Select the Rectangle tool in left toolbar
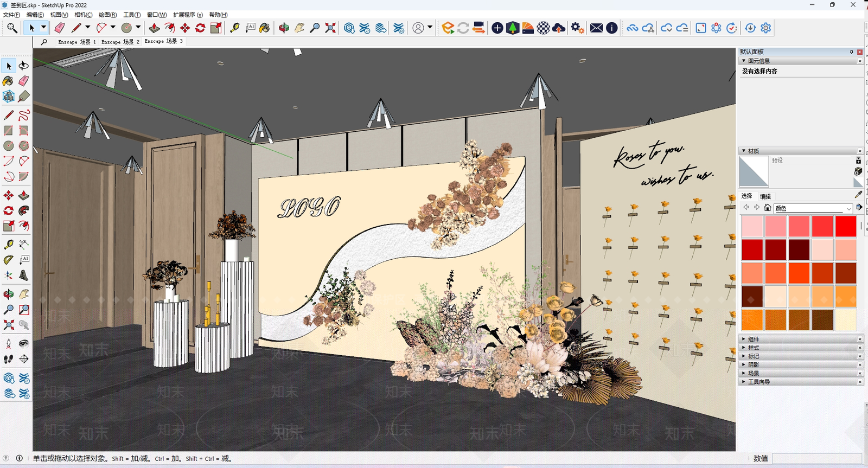This screenshot has height=468, width=868. pyautogui.click(x=9, y=131)
